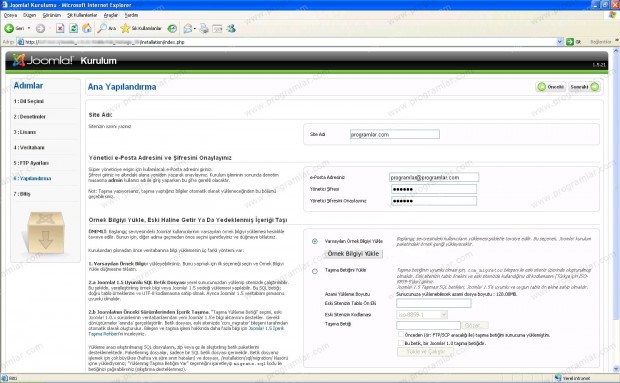Open the Görünüm menu
Screen dimensions: 620x383
click(x=52, y=15)
